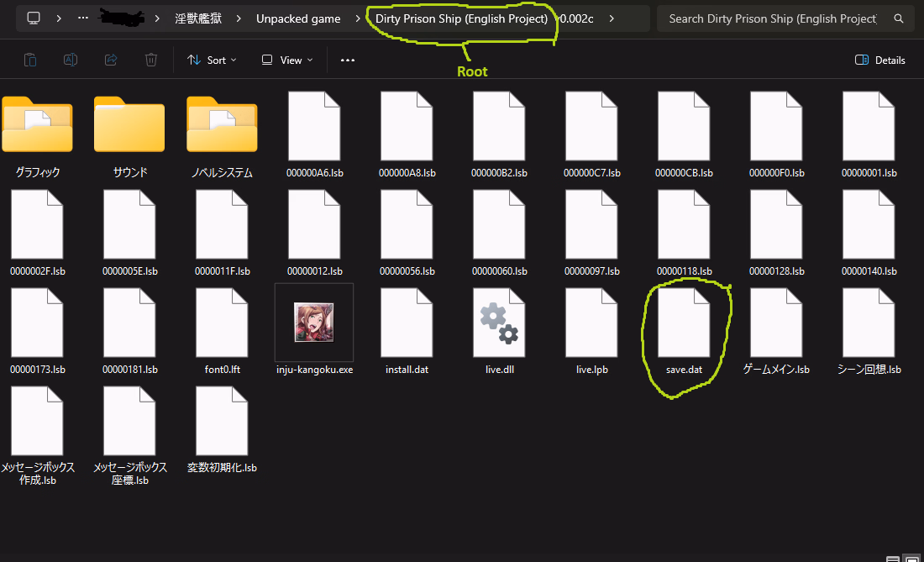Select the サウンド folder
Screen dimensions: 924x562
pos(129,126)
